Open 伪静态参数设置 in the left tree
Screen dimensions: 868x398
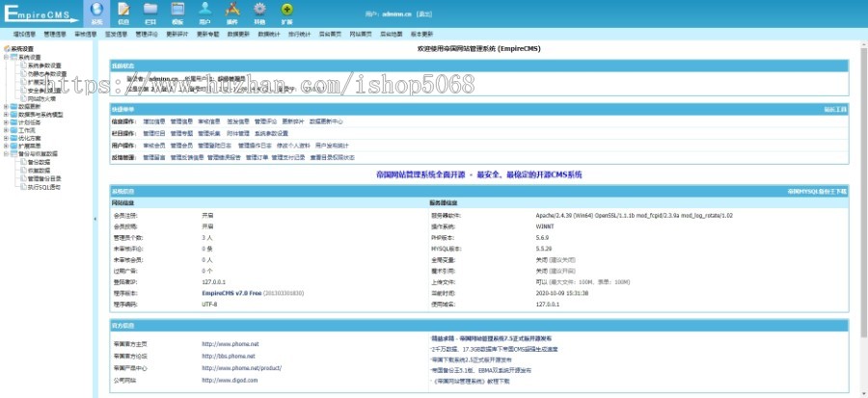[x=47, y=73]
